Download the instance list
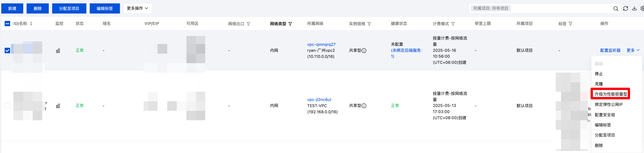The image size is (644, 153). pyautogui.click(x=634, y=8)
